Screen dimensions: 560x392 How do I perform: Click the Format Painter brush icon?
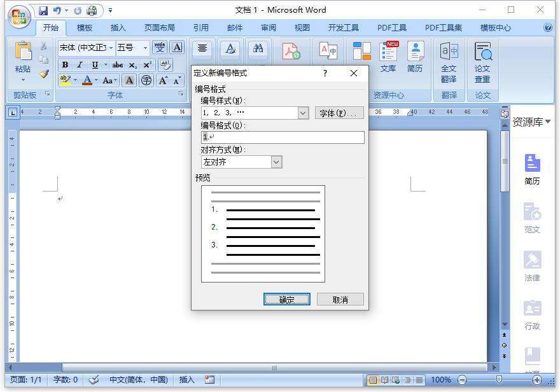[x=43, y=74]
